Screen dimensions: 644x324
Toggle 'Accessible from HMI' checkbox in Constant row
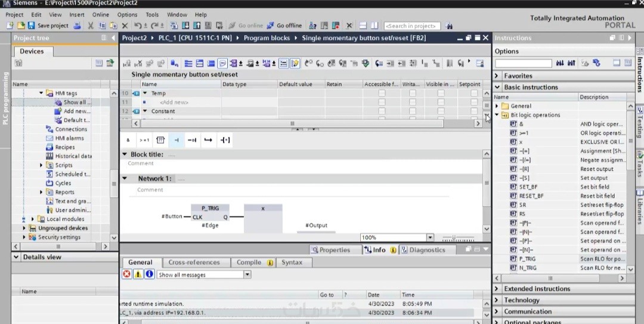click(x=382, y=111)
